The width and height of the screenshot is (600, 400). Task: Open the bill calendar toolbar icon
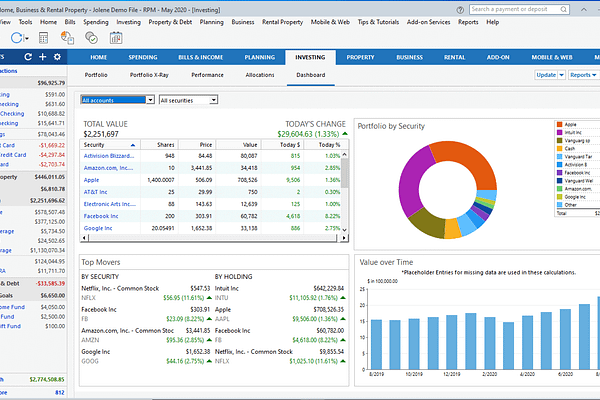pos(117,37)
